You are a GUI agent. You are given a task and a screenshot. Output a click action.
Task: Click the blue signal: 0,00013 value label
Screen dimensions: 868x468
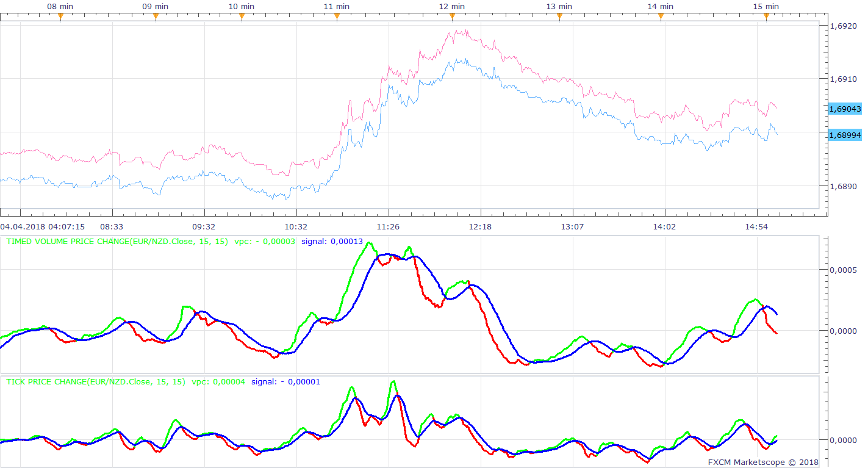332,242
